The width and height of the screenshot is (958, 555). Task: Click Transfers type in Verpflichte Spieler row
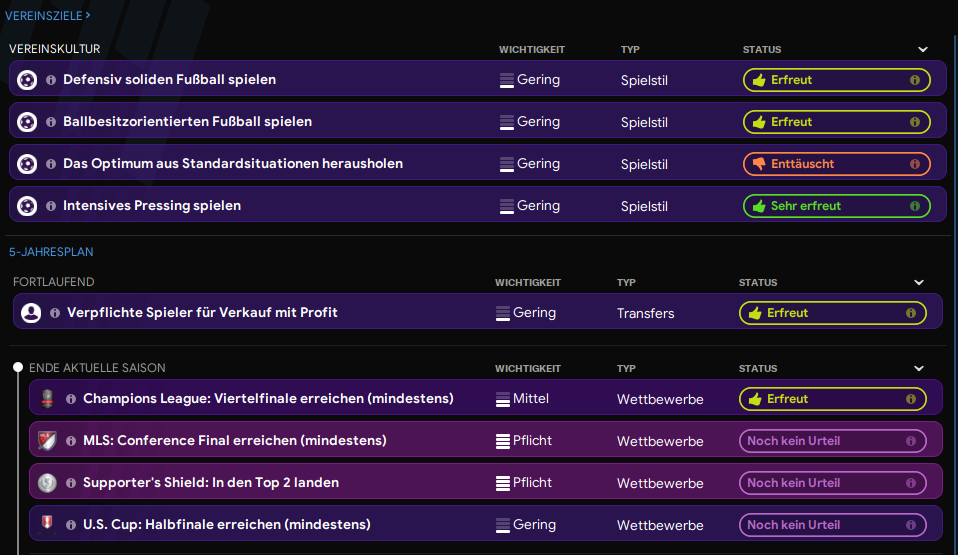(x=646, y=313)
